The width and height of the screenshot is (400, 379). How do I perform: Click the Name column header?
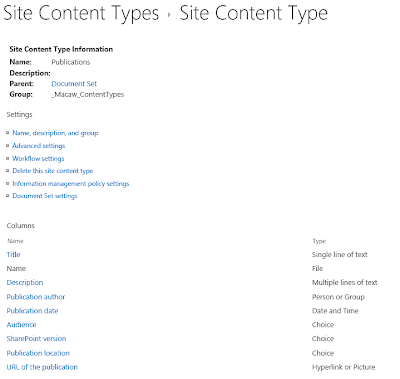(x=15, y=241)
